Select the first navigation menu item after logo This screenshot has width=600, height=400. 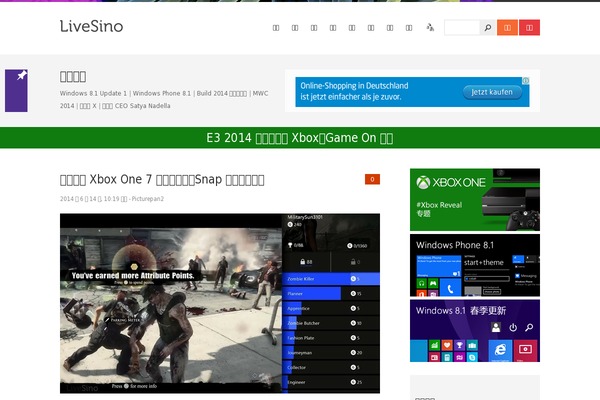click(276, 28)
